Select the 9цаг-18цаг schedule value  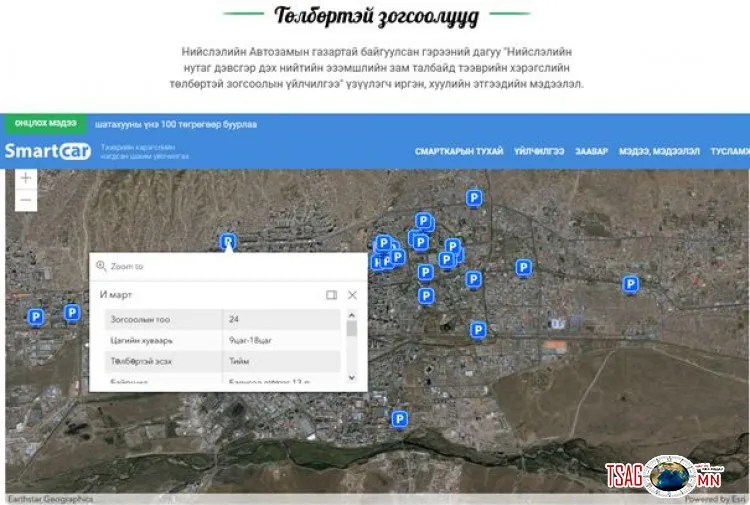click(250, 340)
